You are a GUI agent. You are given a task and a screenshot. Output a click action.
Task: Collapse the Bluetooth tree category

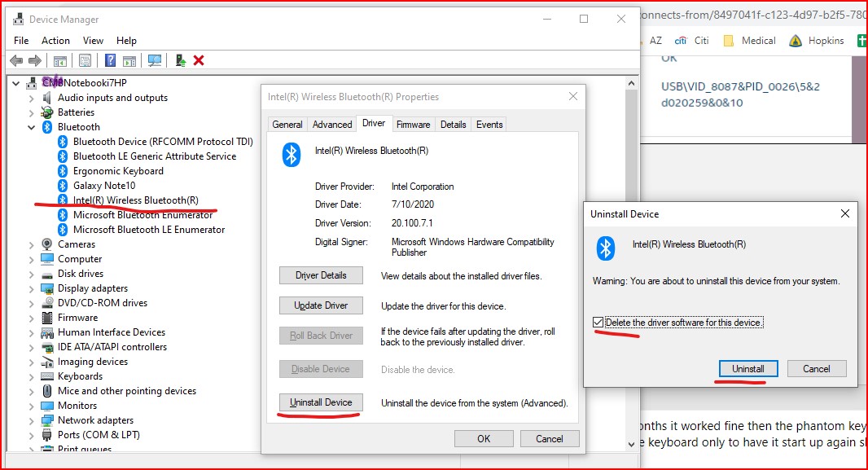coord(32,127)
